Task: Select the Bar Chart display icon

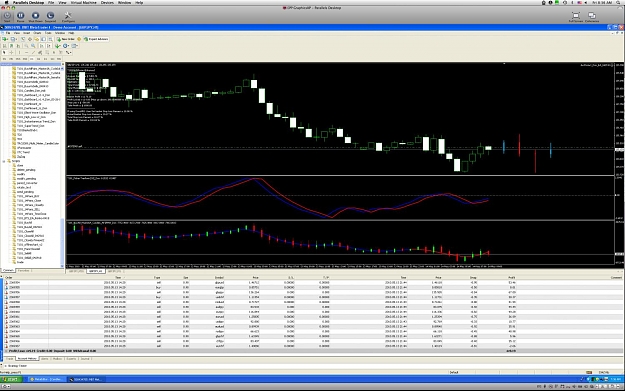Action: point(5,46)
